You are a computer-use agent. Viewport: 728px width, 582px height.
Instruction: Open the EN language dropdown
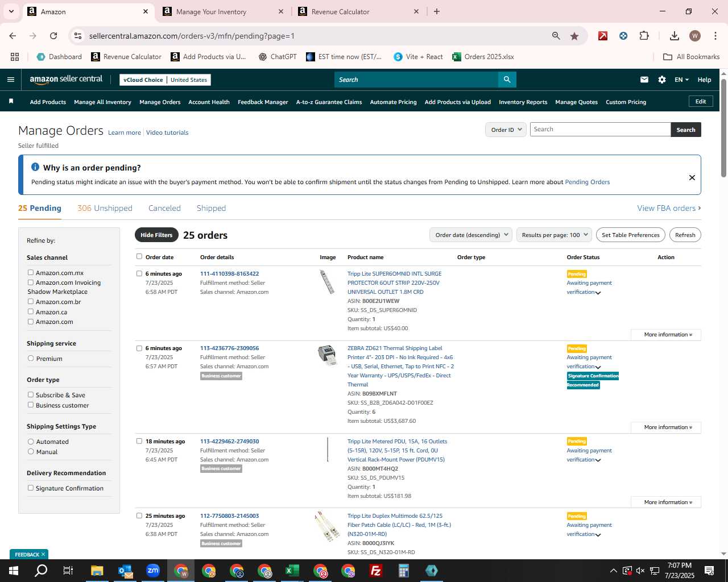(681, 80)
